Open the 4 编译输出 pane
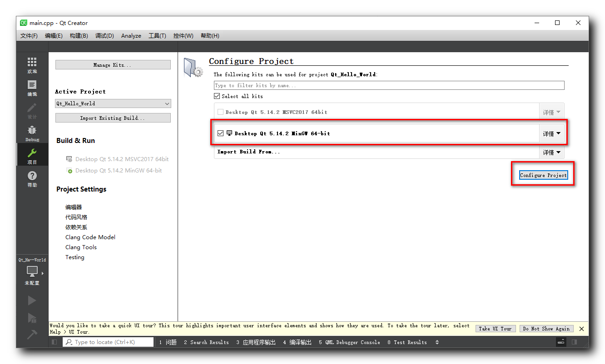This screenshot has height=364, width=605. tap(297, 342)
